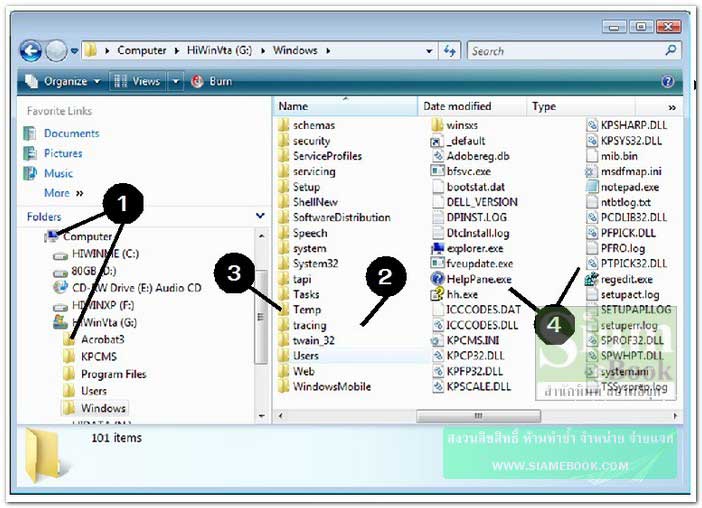Click the Forward navigation arrow button

(x=56, y=51)
